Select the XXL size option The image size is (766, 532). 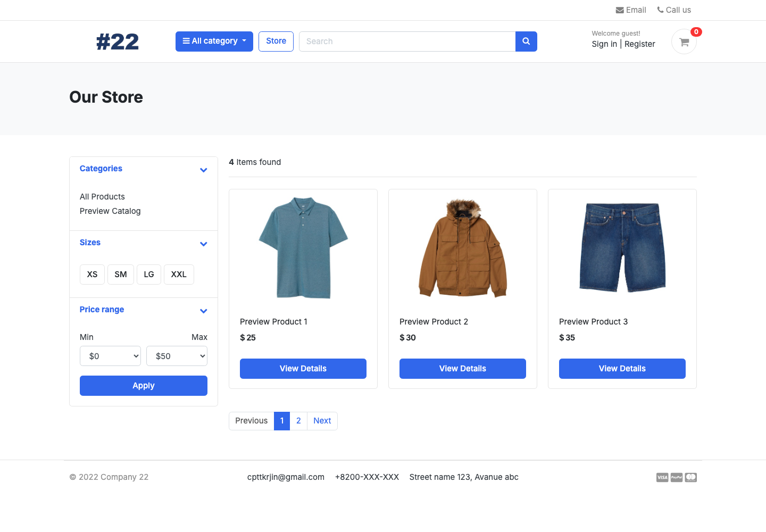coord(179,275)
